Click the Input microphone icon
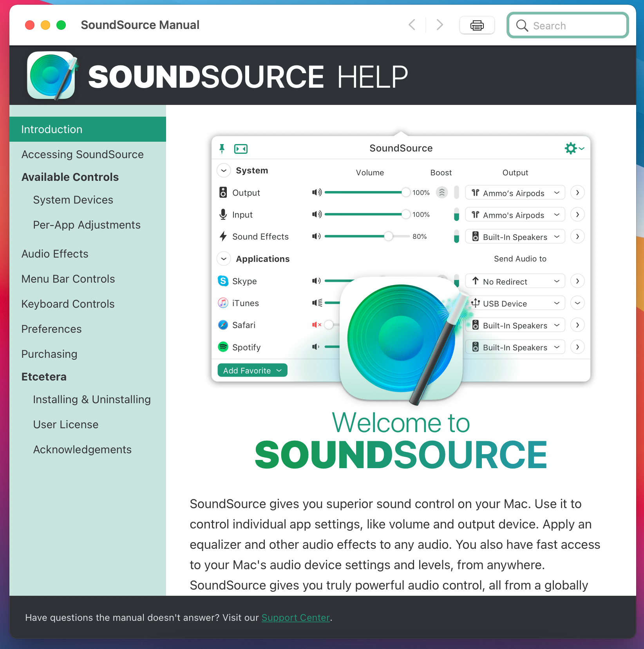The width and height of the screenshot is (644, 649). (x=223, y=215)
